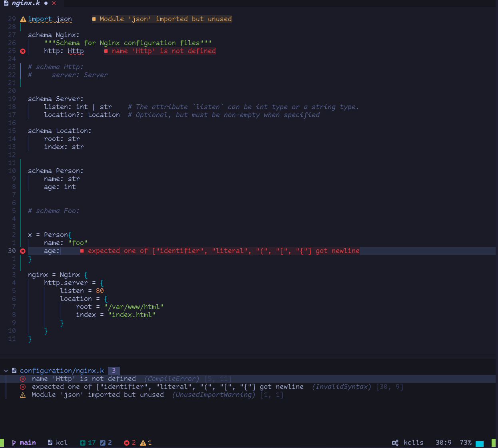
Task: Click the 'nginx = Nginx {' assignment line
Action: coord(58,275)
